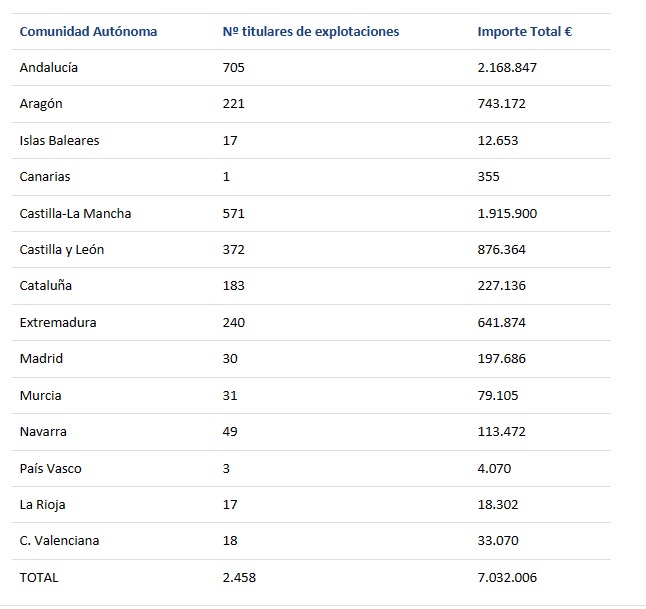Select the Andalucía row label
646x609 pixels.
tap(49, 68)
